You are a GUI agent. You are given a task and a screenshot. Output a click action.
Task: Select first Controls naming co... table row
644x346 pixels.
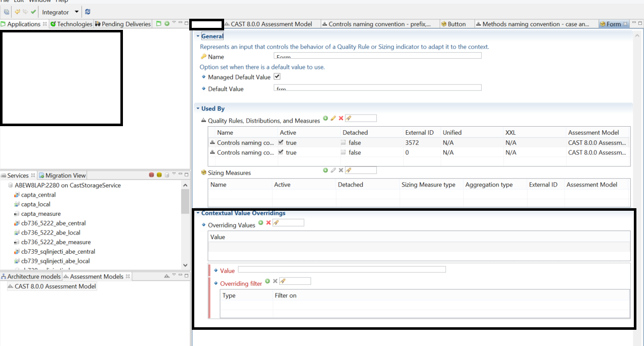pyautogui.click(x=419, y=143)
